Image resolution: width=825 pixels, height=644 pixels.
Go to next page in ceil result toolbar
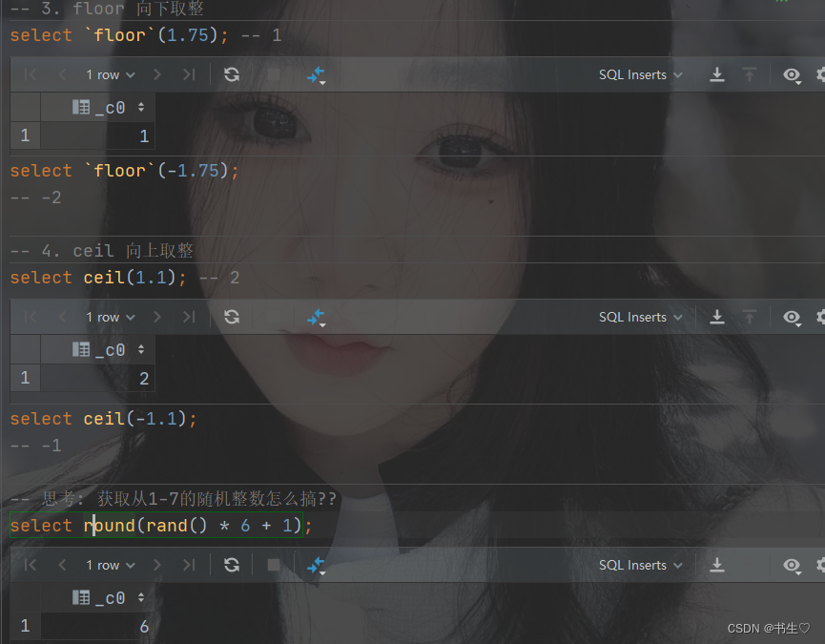(x=156, y=317)
